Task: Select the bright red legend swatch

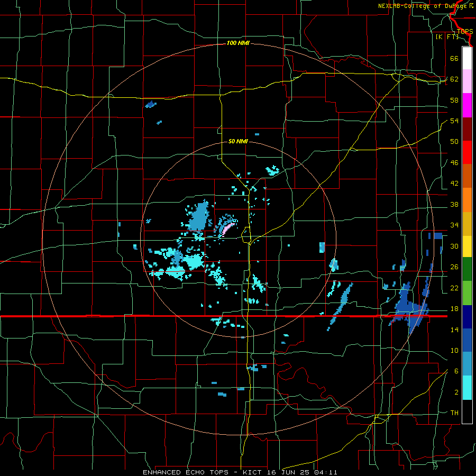Action: tap(467, 152)
